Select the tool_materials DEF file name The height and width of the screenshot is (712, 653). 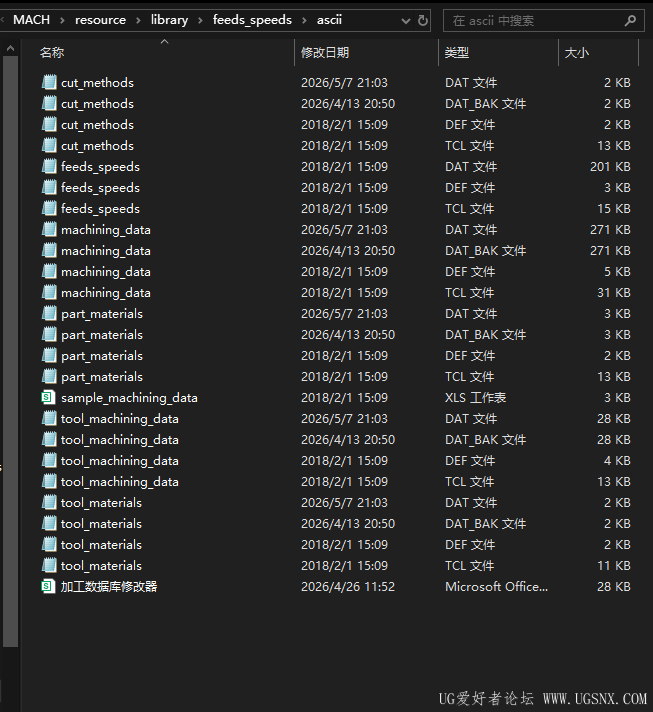pos(101,544)
